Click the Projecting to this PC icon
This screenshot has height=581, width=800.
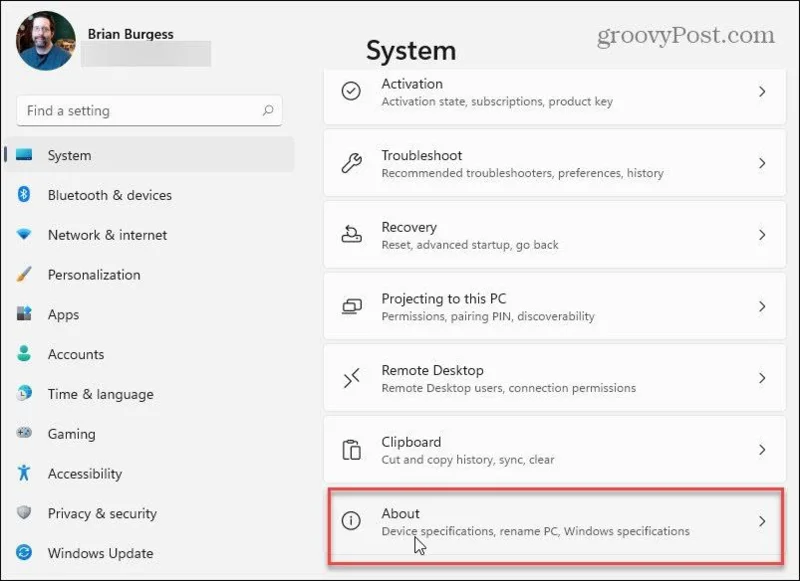click(352, 307)
